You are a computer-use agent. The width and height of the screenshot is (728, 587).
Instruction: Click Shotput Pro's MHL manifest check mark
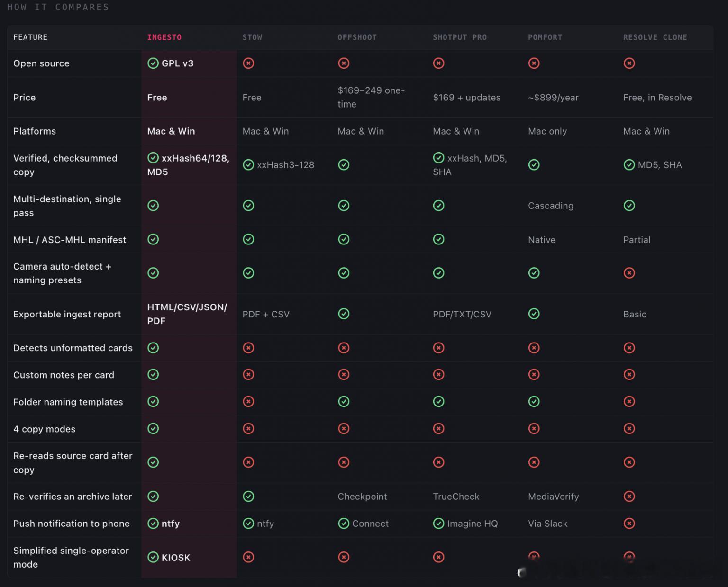click(439, 240)
